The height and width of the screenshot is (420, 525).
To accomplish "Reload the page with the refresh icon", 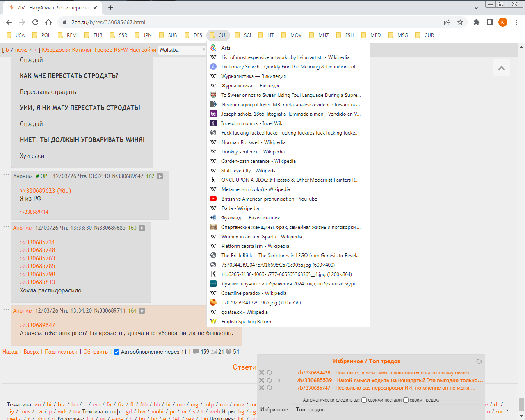I will point(35,22).
